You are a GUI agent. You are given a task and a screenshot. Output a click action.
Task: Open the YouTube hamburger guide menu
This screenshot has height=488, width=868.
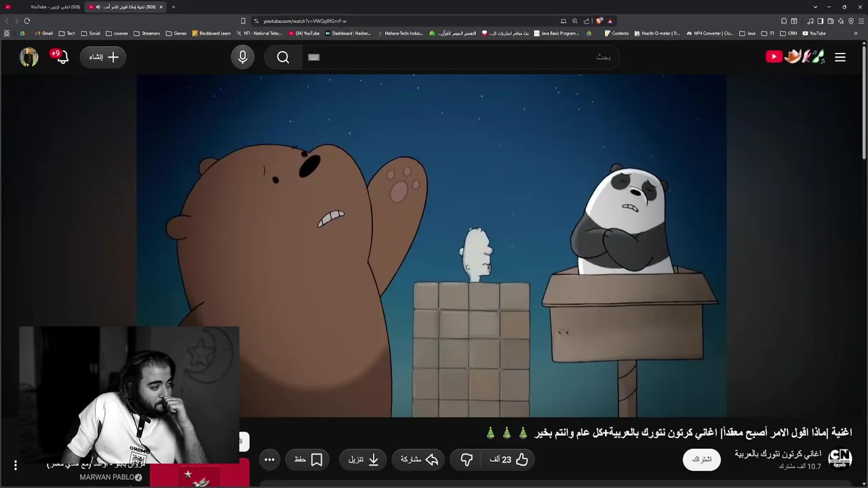coord(840,58)
